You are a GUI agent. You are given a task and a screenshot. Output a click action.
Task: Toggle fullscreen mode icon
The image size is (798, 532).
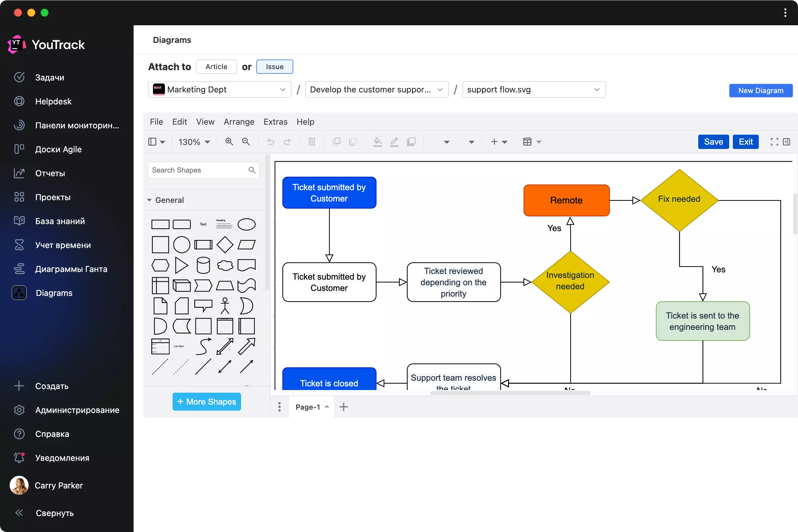(774, 142)
